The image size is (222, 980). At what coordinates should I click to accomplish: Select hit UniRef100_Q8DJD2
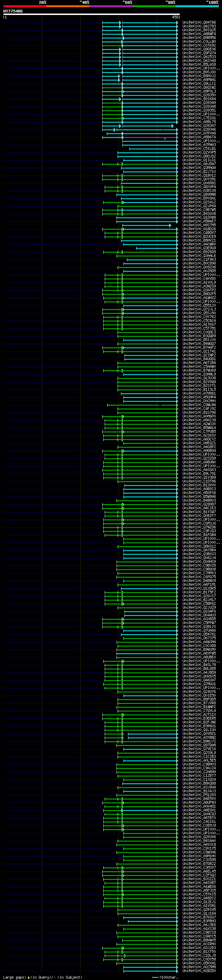[x=199, y=156]
